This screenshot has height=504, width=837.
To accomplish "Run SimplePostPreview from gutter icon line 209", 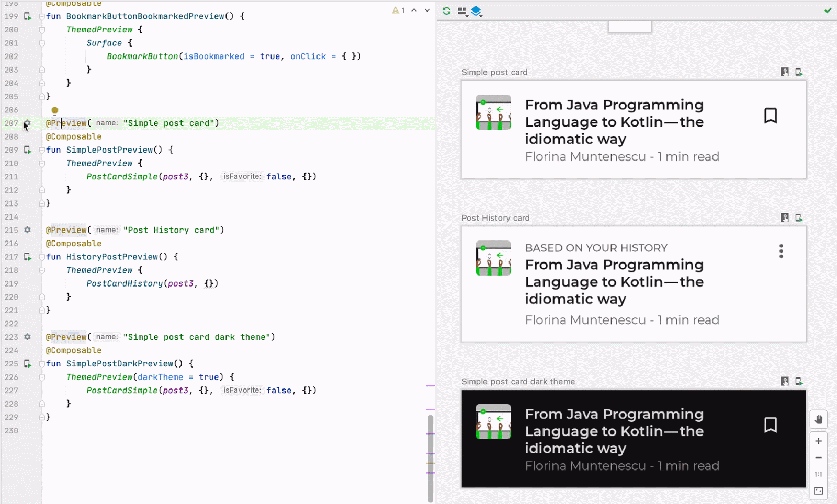I will point(28,150).
